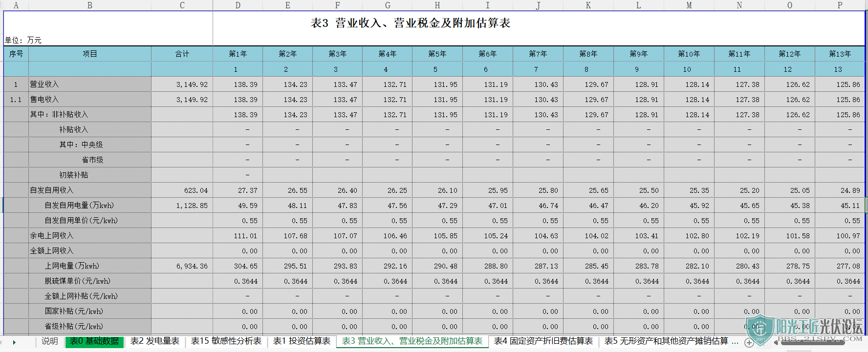Click the table title 表3 营业收入、营业税金及附加估算表
The width and height of the screenshot is (868, 352).
pos(411,23)
